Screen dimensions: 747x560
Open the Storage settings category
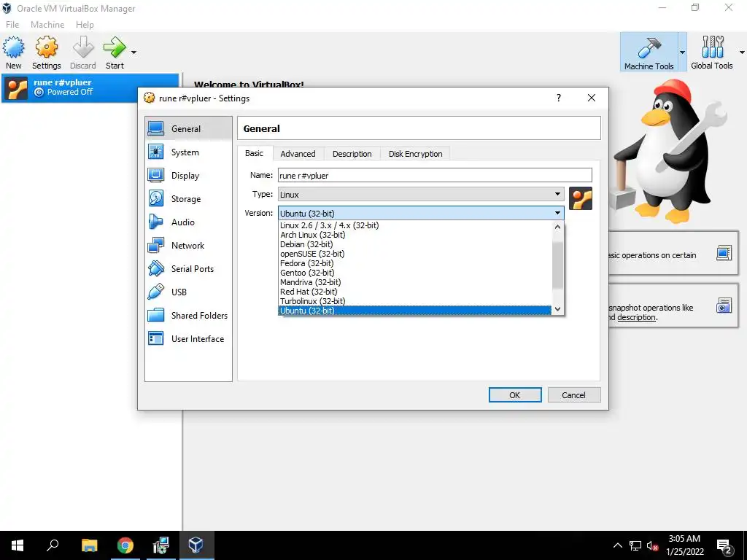(188, 199)
